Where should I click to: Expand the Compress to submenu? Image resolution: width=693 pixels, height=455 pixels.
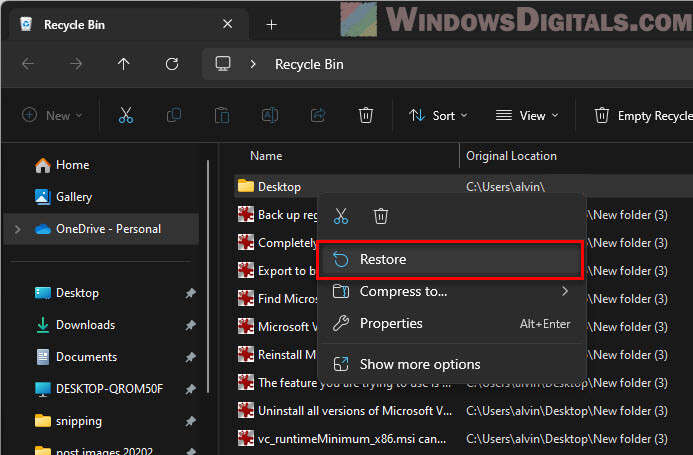[450, 291]
